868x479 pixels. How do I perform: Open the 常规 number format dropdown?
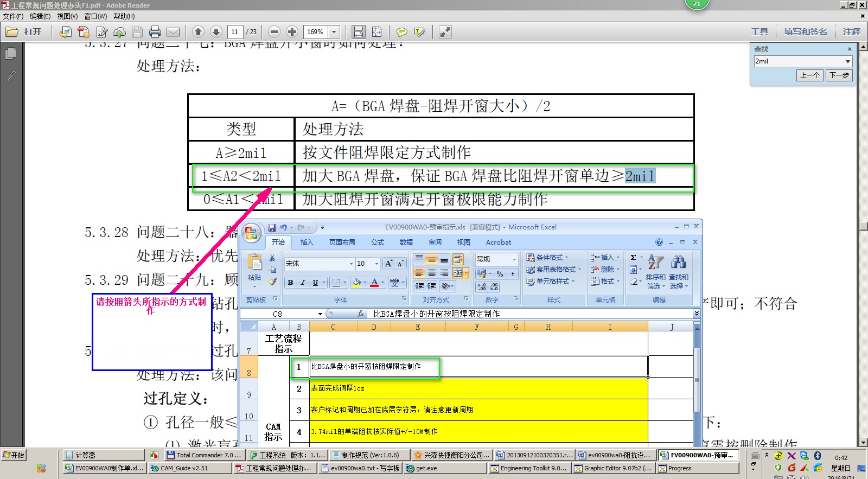[x=514, y=259]
